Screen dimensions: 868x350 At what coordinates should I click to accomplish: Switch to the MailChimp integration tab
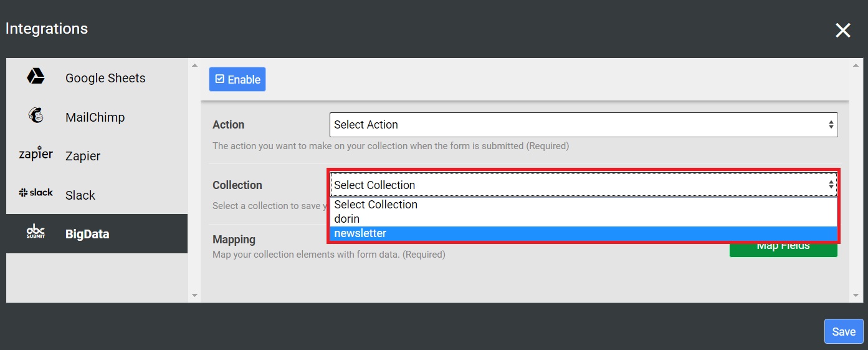pyautogui.click(x=95, y=117)
